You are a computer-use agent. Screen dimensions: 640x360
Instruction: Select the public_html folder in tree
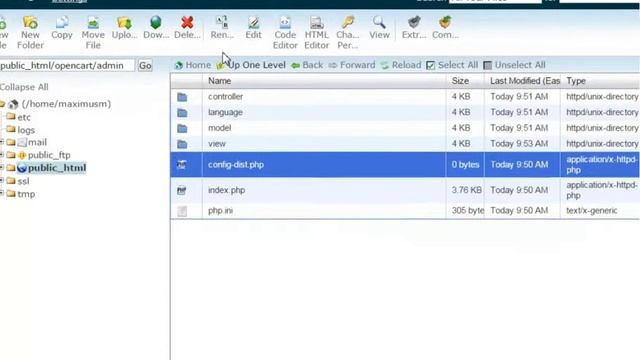pyautogui.click(x=57, y=168)
